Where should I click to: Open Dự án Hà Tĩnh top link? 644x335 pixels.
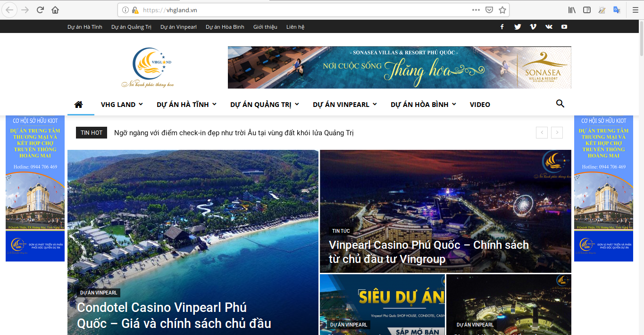coord(85,27)
